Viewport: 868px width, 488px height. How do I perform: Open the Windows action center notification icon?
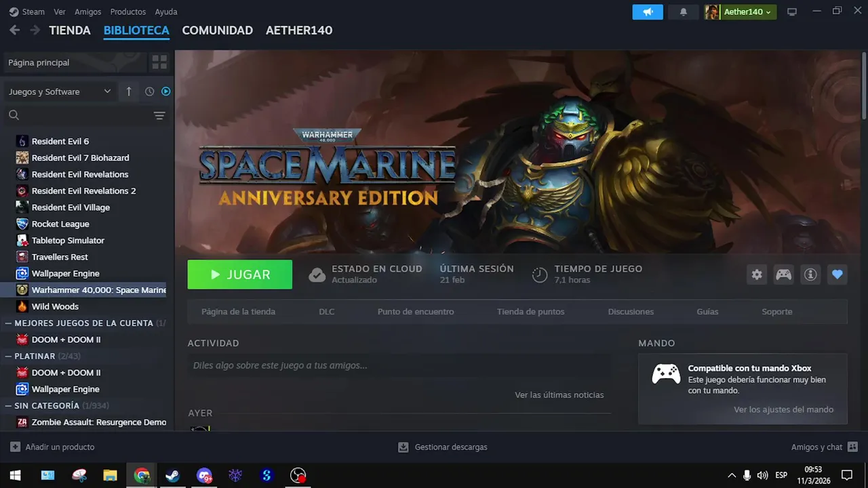coord(846,475)
